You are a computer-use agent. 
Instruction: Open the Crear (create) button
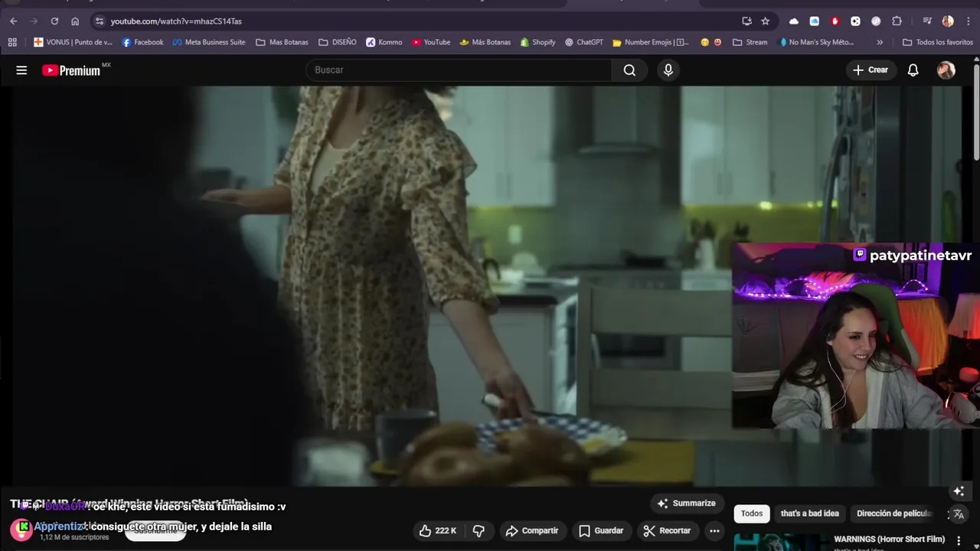871,70
